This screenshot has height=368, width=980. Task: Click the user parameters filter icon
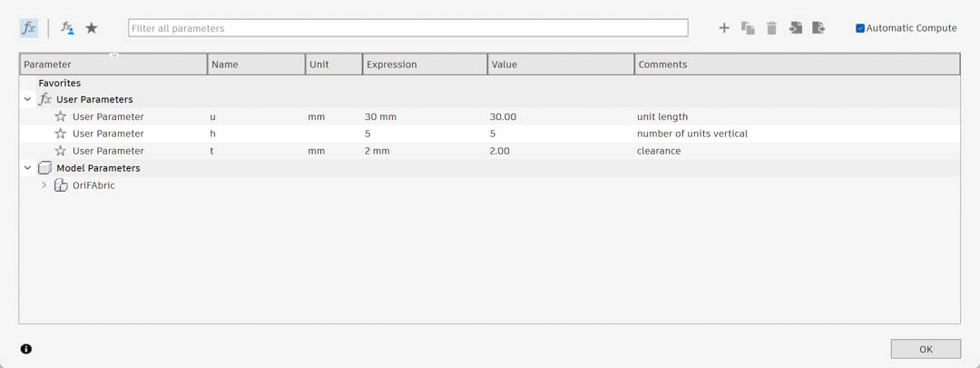pos(67,28)
